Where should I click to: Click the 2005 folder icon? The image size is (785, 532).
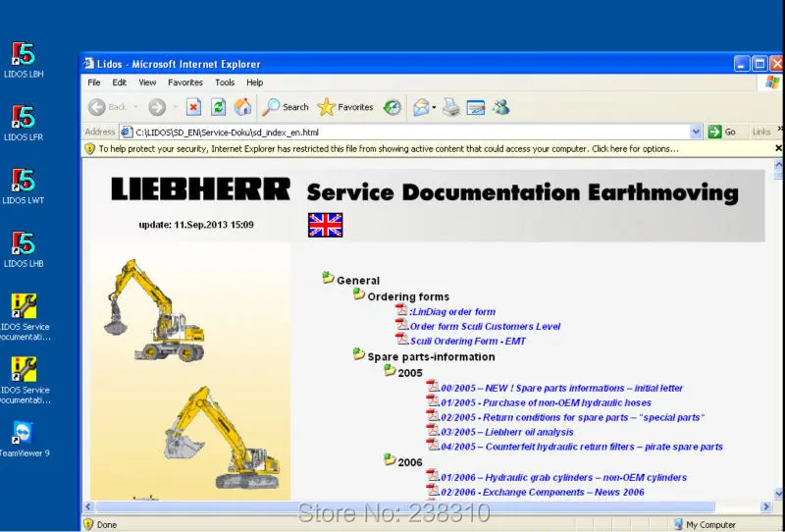click(x=390, y=370)
